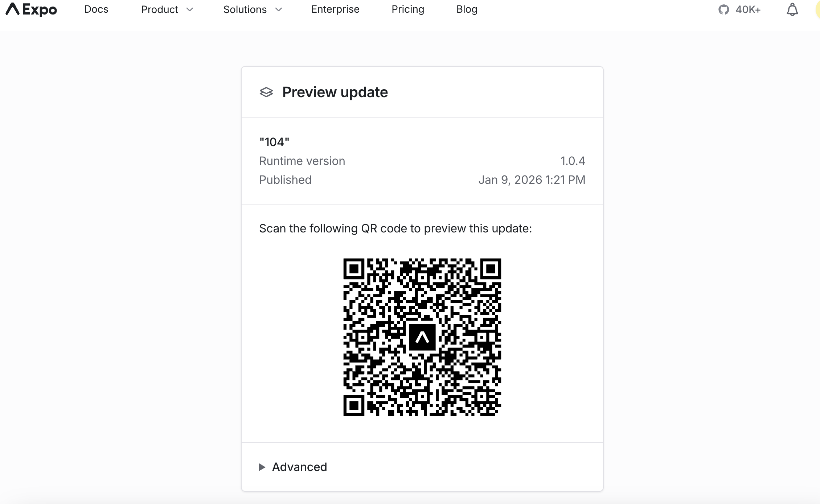Go to the Enterprise page
This screenshot has width=820, height=504.
pos(335,9)
